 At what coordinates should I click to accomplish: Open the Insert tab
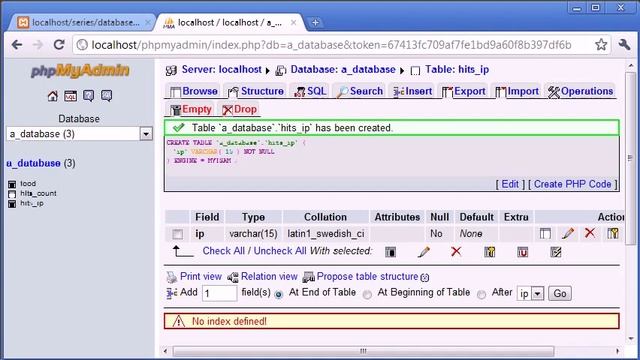tap(412, 91)
